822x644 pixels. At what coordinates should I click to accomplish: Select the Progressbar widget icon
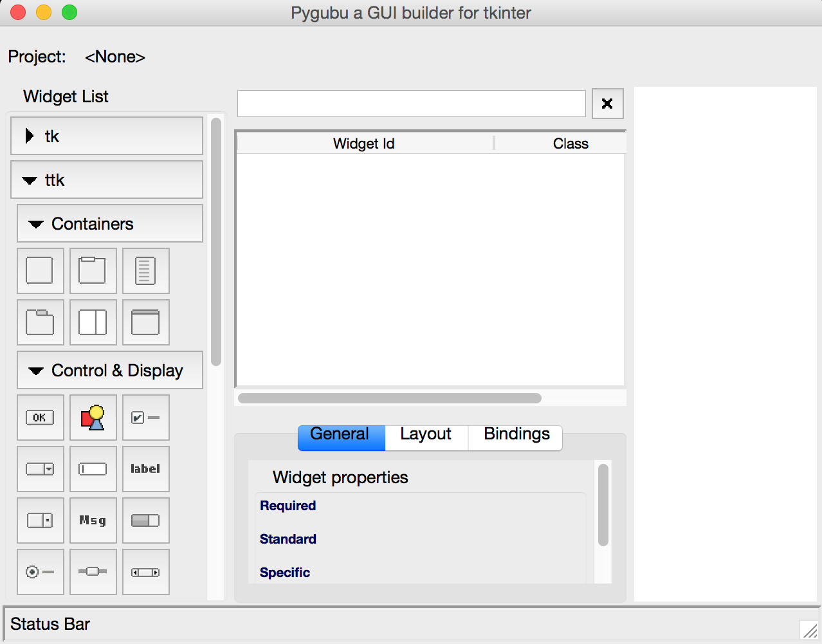click(x=145, y=520)
